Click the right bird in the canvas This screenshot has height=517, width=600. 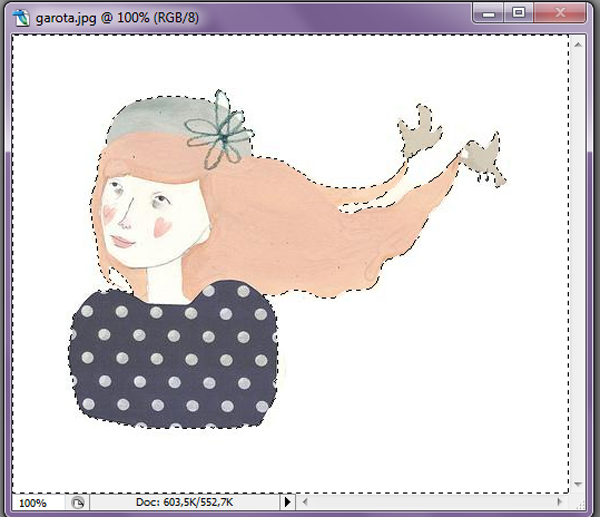coord(482,157)
